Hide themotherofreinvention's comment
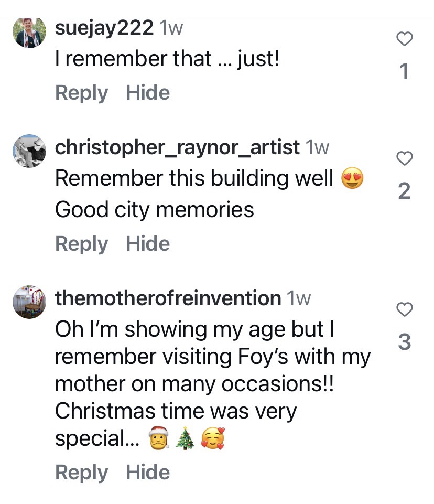 [148, 473]
